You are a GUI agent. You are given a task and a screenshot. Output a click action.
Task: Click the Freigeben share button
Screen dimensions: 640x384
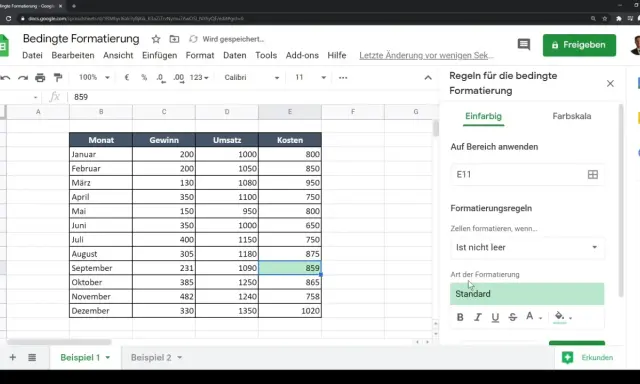579,45
